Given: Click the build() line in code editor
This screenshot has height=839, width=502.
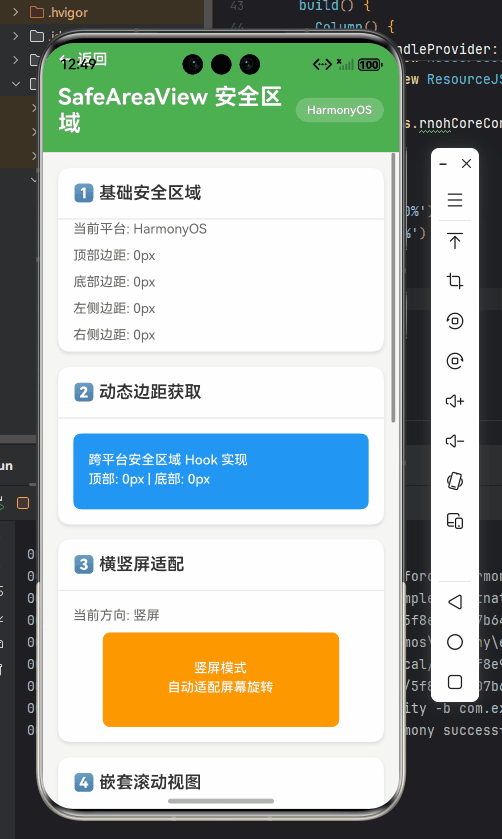Looking at the screenshot, I should click(x=334, y=6).
